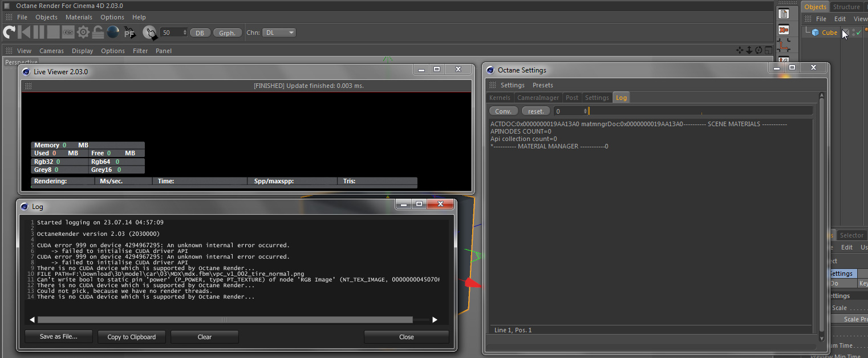Screen dimensions: 868x358
Task: Switch to the Kernels tab
Action: [500, 98]
